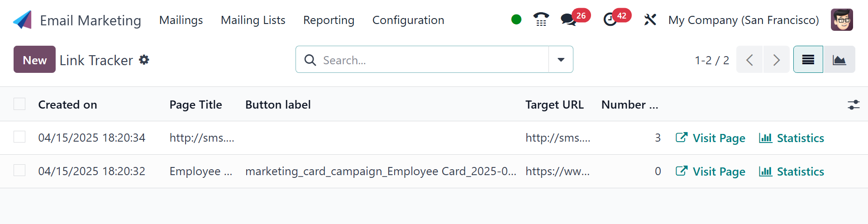Image resolution: width=868 pixels, height=224 pixels.
Task: Click the New button
Action: coord(34,60)
